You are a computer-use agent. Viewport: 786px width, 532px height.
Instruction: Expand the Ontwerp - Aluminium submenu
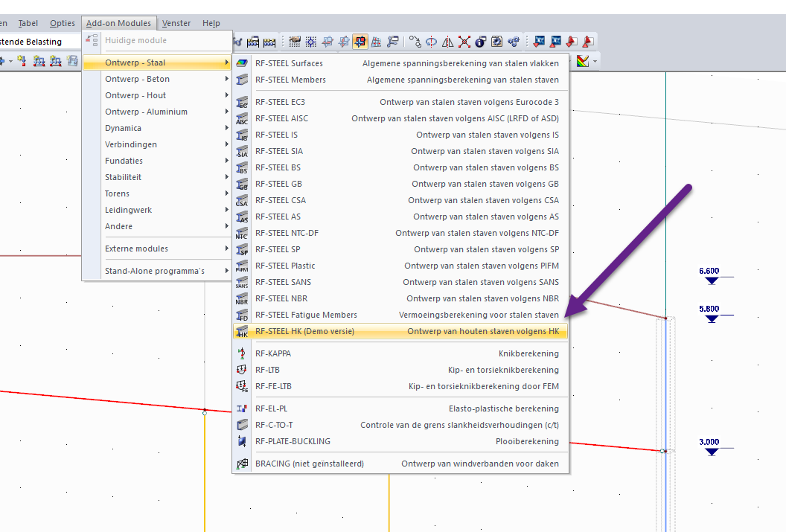157,112
